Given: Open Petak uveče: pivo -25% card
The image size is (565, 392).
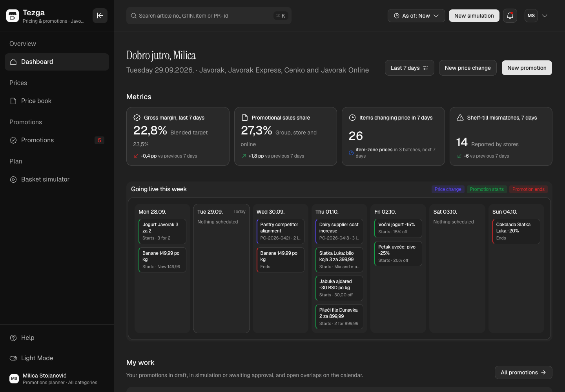Looking at the screenshot, I should pyautogui.click(x=398, y=254).
